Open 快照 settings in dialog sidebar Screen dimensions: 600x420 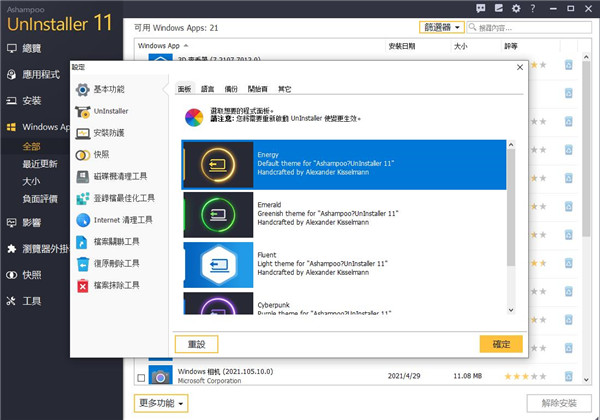pos(93,155)
